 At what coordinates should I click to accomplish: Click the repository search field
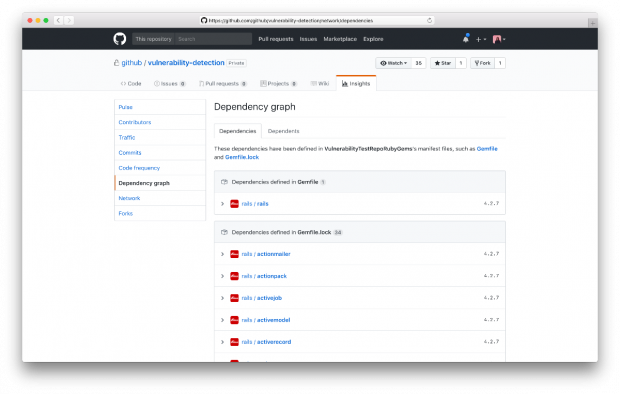(213, 39)
